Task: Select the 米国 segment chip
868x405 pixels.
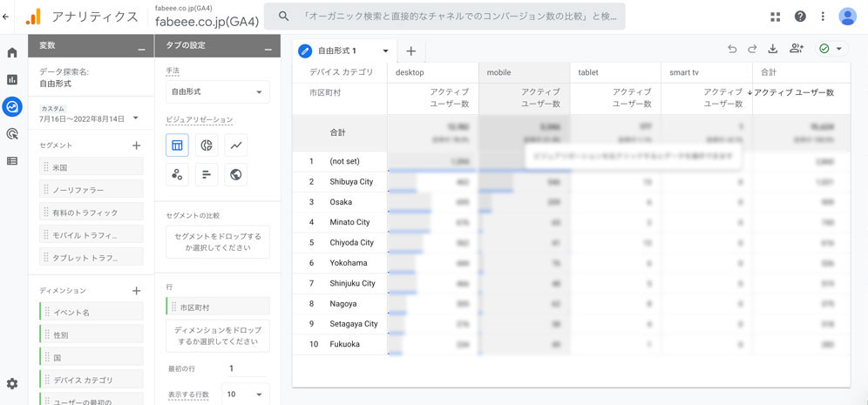Action: pos(92,166)
